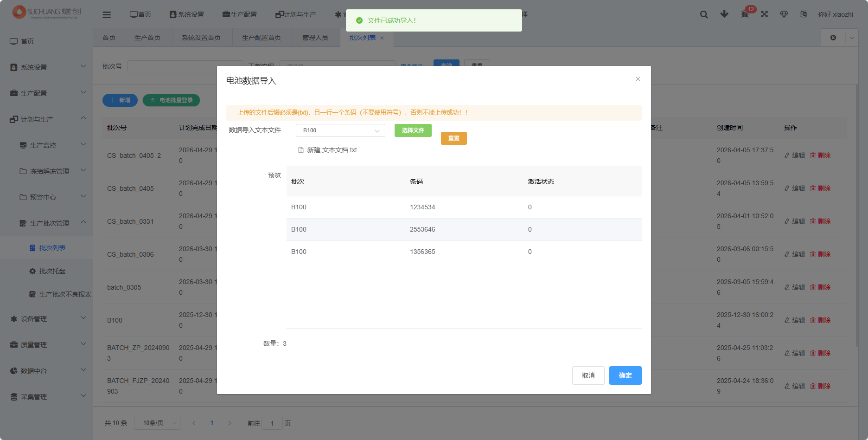Viewport: 868px width, 440px height.
Task: Expand 采集管理 sidebar menu
Action: click(x=46, y=397)
